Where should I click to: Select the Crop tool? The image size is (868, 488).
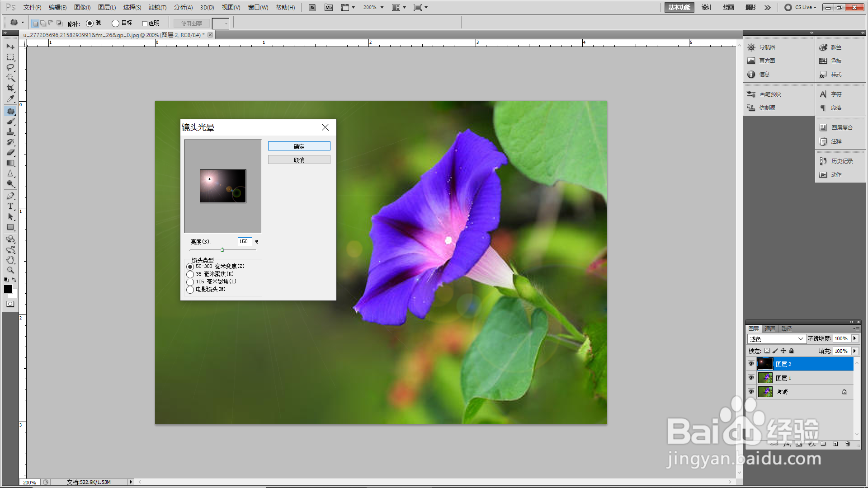[x=10, y=88]
